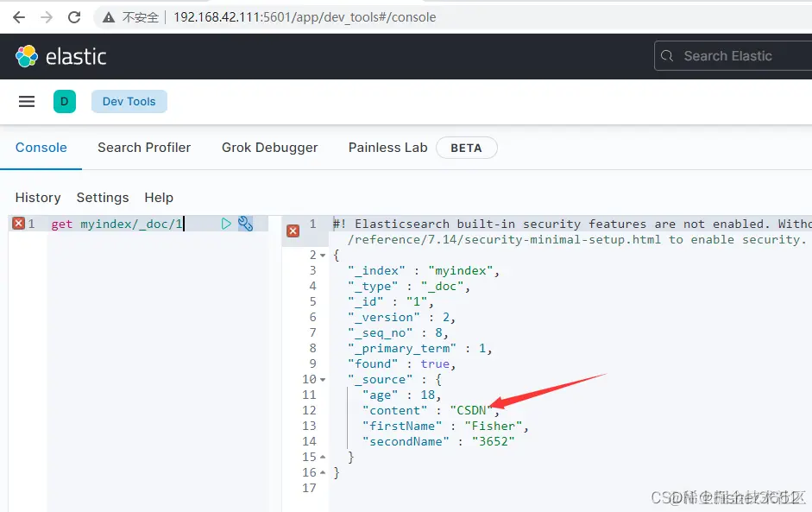812x512 pixels.
Task: Click the "_primary_term" line in response
Action: point(419,348)
